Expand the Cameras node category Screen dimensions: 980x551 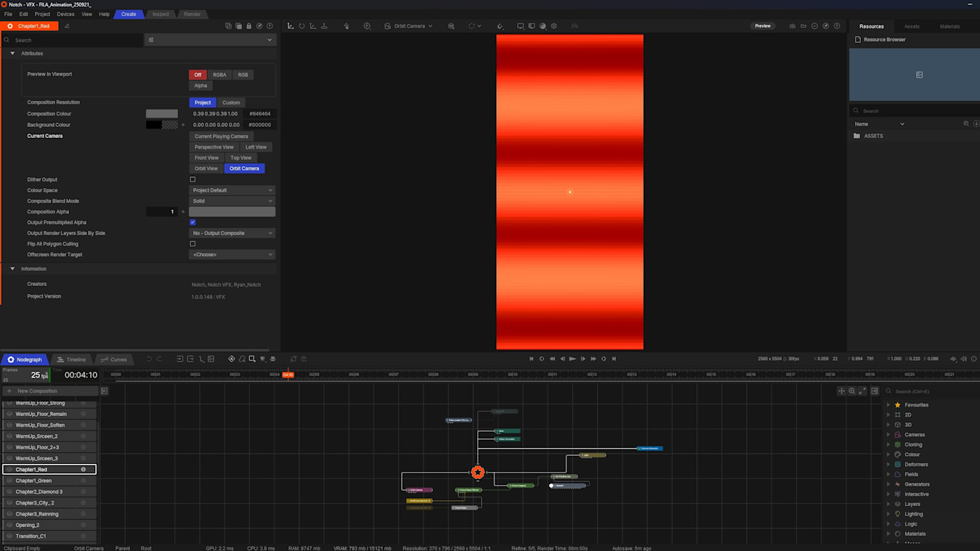[x=888, y=435]
